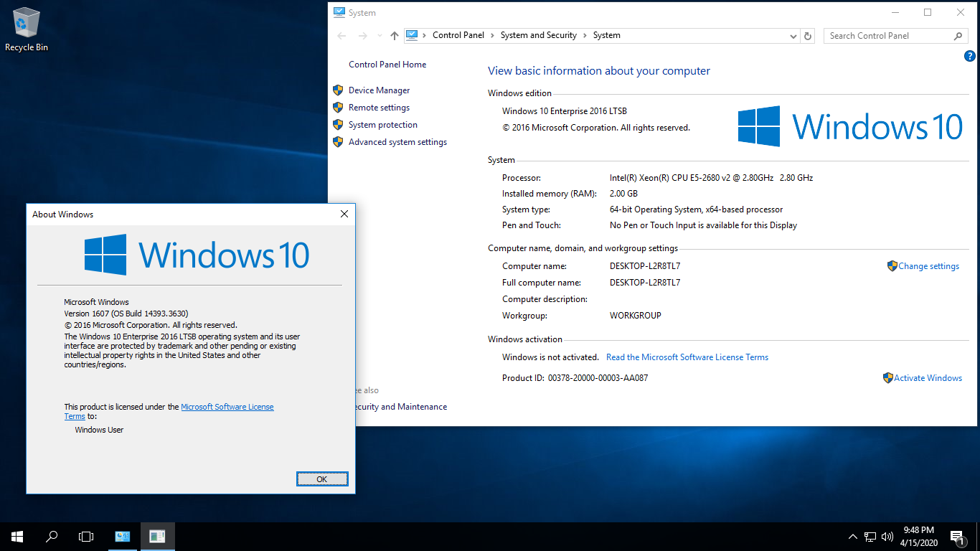
Task: Click the System window title bar icon
Action: pos(339,12)
